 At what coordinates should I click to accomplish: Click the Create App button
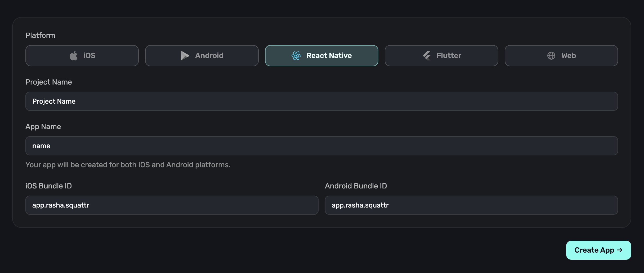(x=598, y=250)
